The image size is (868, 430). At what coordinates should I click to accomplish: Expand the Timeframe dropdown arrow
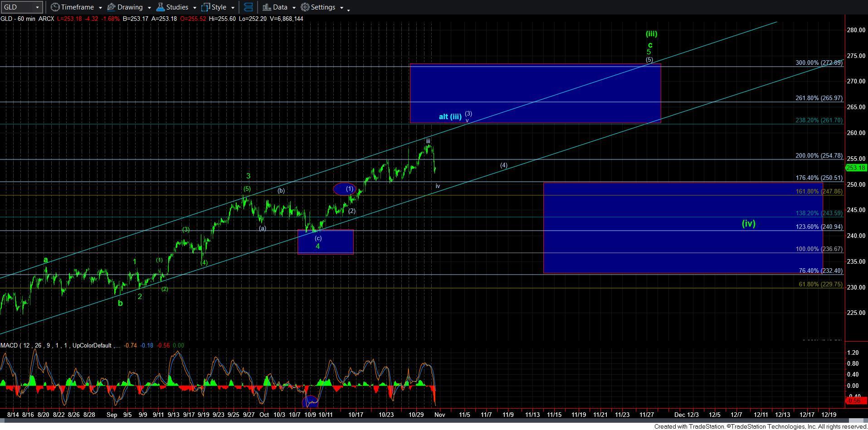pos(100,8)
